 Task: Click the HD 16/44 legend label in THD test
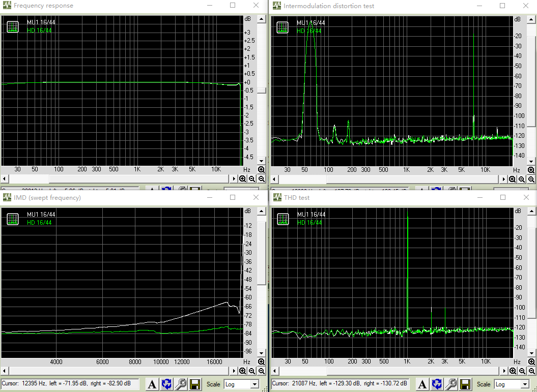point(309,222)
